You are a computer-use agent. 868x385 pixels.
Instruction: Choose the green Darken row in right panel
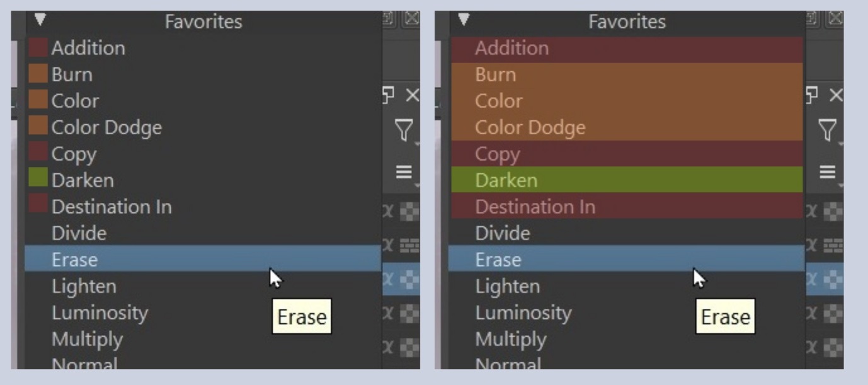627,180
